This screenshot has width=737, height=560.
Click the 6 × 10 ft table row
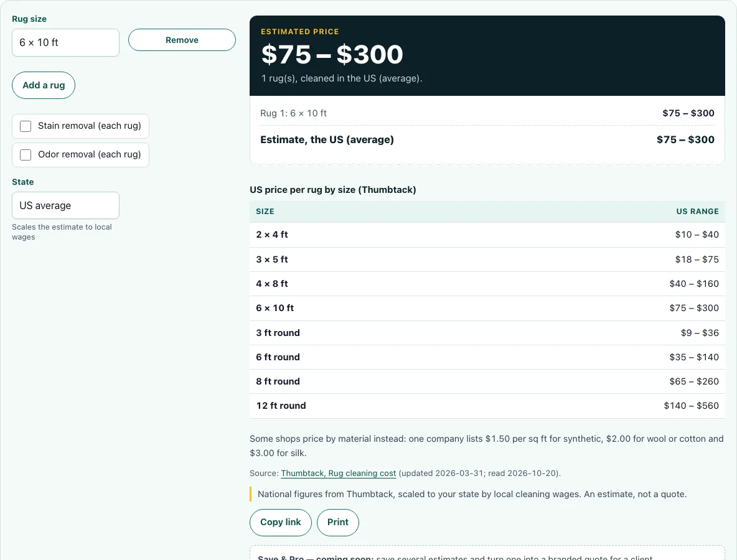[x=487, y=308]
